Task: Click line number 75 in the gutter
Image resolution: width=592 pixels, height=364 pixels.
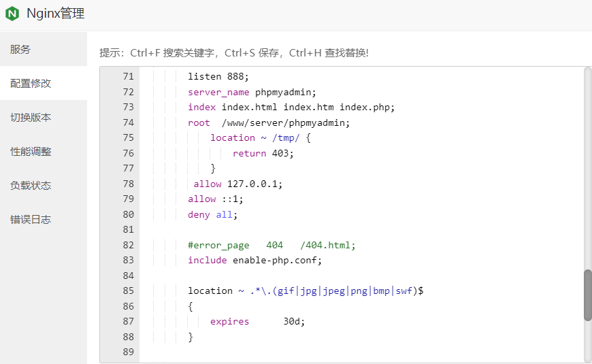Action: (129, 138)
